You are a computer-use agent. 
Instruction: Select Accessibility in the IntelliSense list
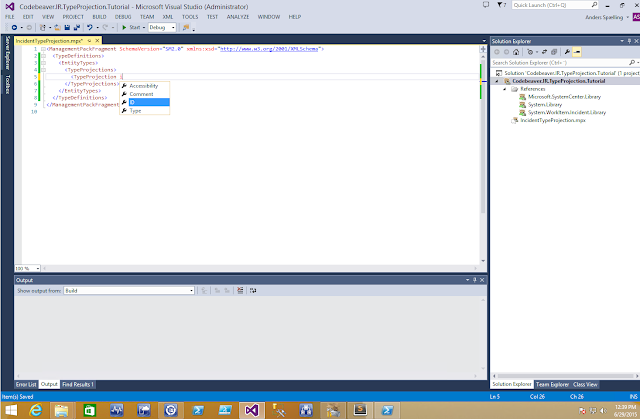144,86
